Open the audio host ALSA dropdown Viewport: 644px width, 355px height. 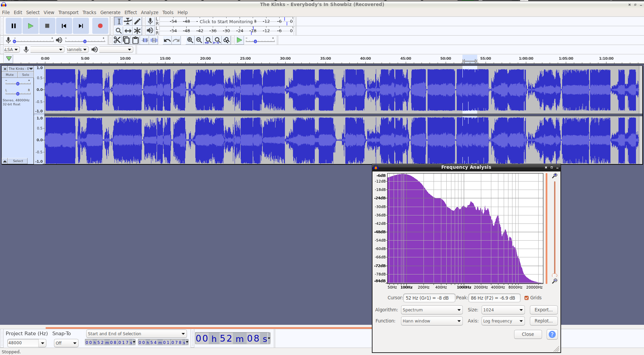point(12,49)
